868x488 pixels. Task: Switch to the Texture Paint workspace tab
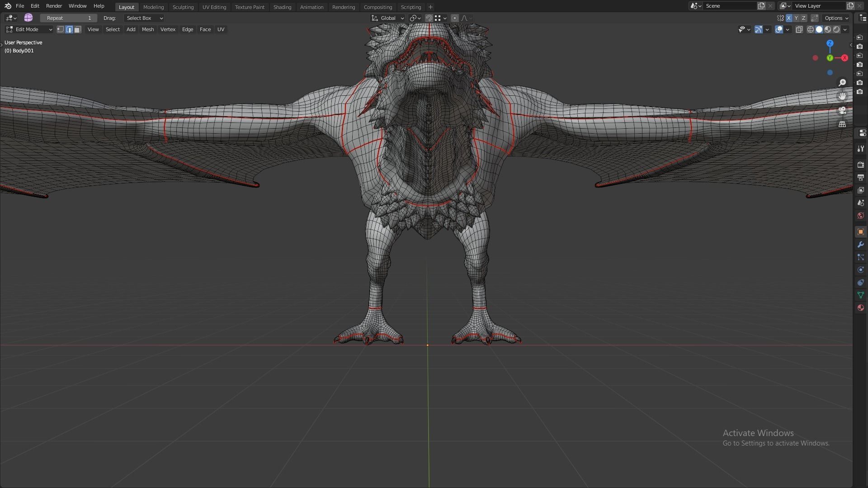pyautogui.click(x=250, y=7)
